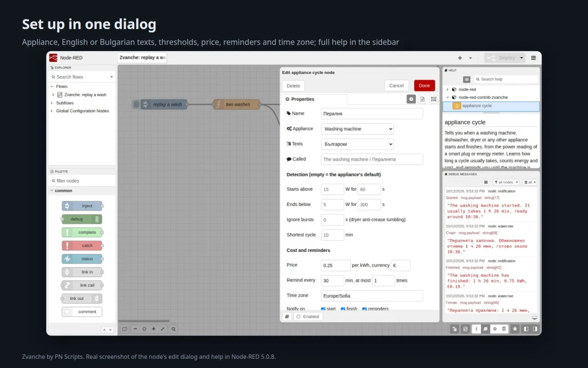Click the zoom out minus icon
The height and width of the screenshot is (368, 588).
point(135,329)
